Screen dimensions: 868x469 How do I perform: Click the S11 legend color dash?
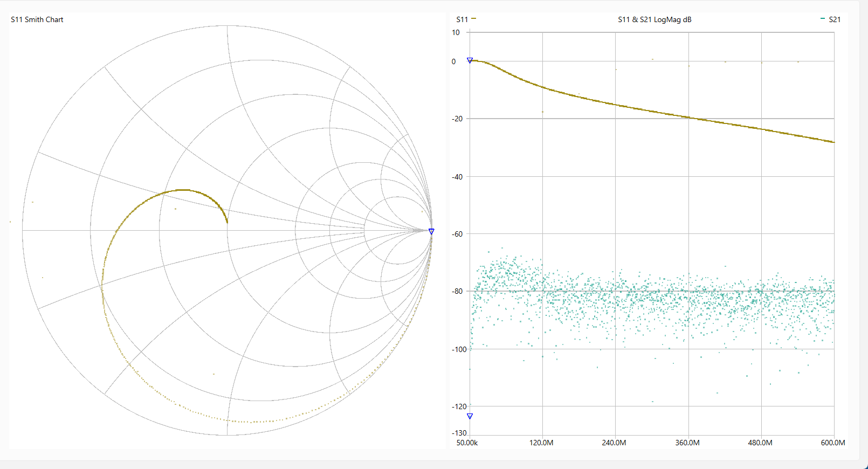click(x=474, y=19)
